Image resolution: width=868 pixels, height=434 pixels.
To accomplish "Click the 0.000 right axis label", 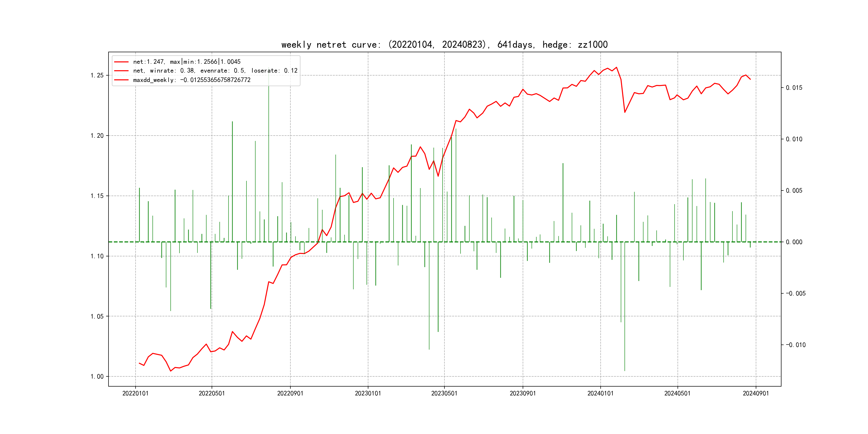I will click(x=794, y=242).
